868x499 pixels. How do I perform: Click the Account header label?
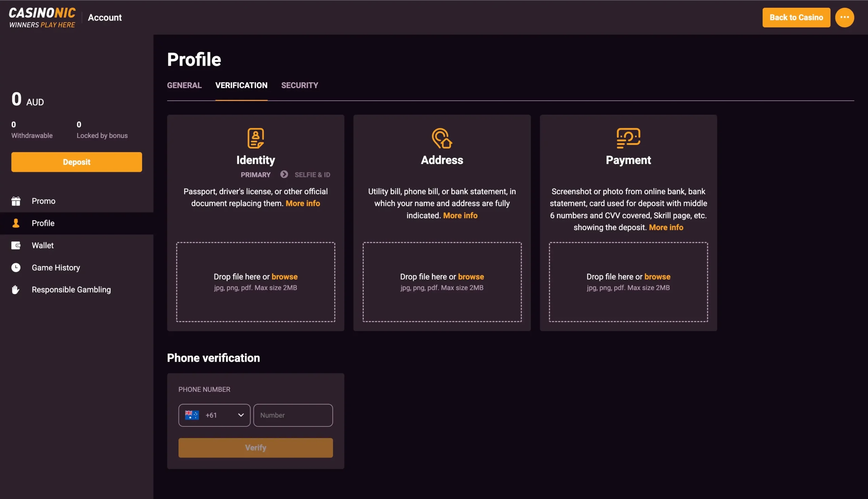click(x=105, y=18)
